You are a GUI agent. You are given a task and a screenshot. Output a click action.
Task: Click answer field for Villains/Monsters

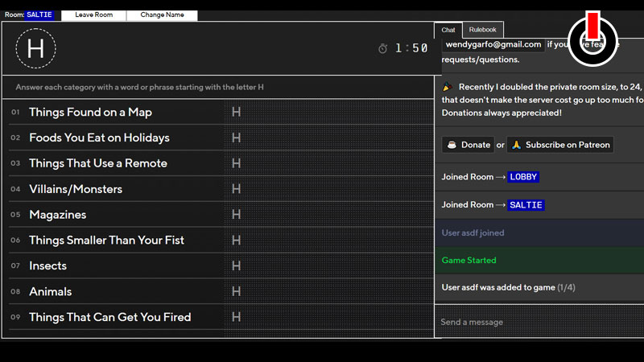pos(328,189)
